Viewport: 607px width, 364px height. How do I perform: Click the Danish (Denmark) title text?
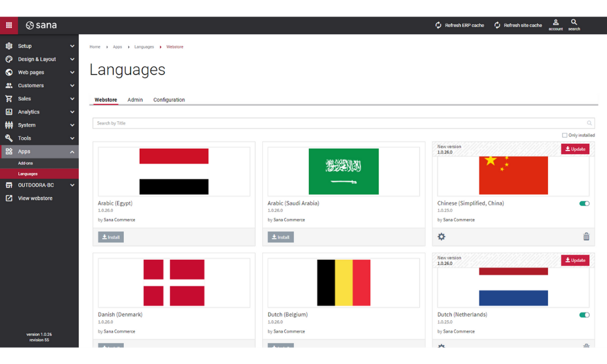click(x=120, y=314)
